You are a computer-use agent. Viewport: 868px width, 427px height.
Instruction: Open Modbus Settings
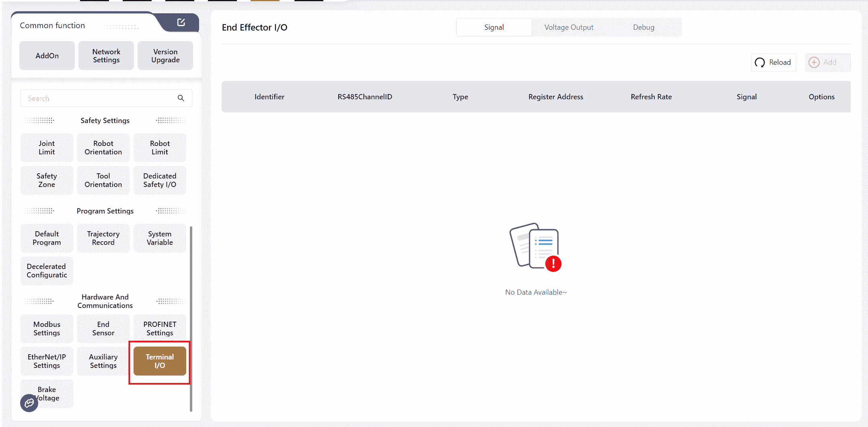coord(47,328)
